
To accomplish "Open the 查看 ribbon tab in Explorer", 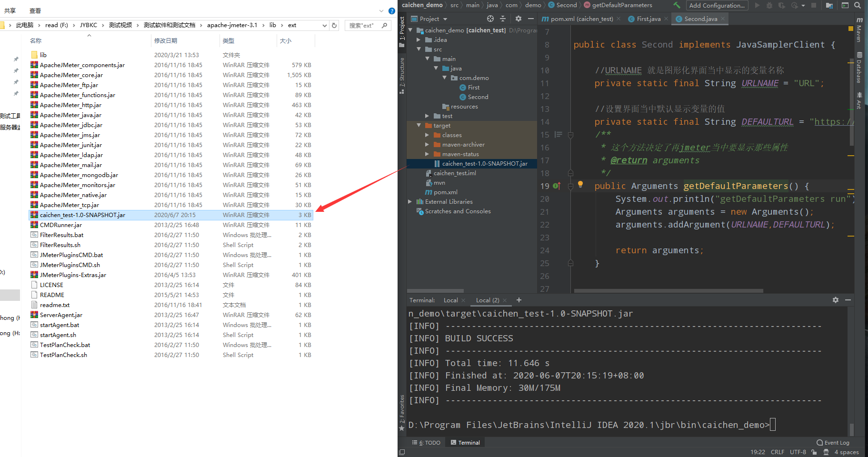I will 35,10.
